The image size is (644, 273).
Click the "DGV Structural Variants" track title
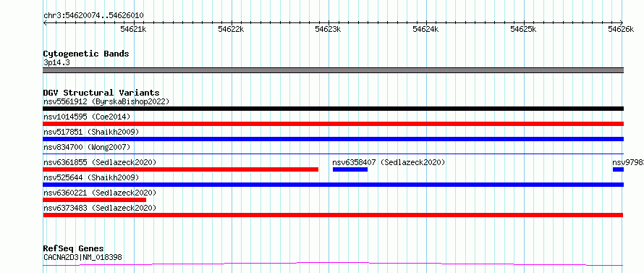tap(101, 93)
